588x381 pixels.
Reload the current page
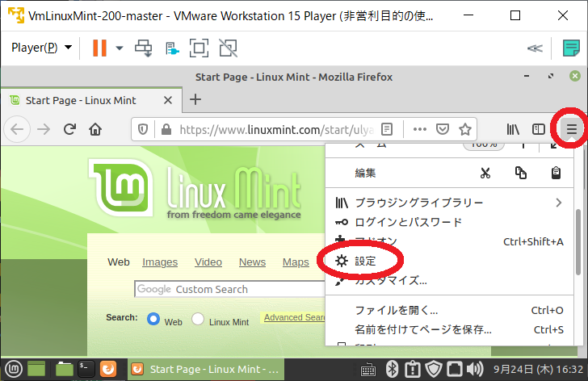(x=69, y=130)
